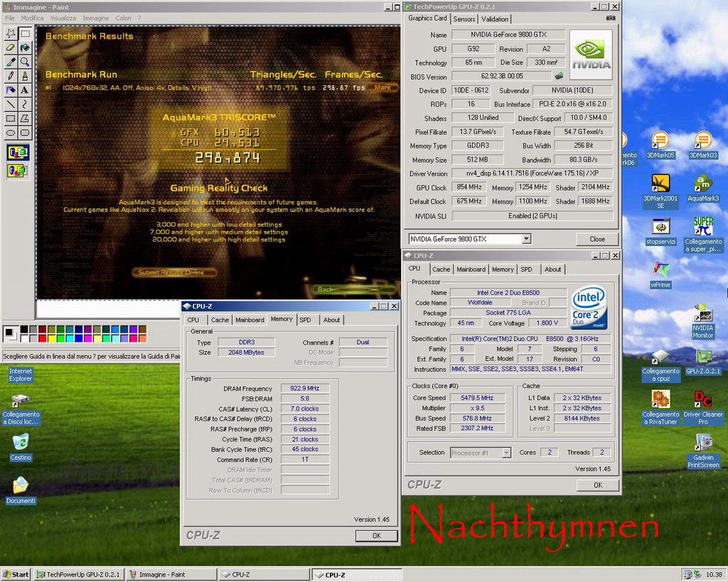Viewport: 728px width, 582px height.
Task: Open the Collegamento a RivaTuner shortcut
Action: tap(660, 407)
